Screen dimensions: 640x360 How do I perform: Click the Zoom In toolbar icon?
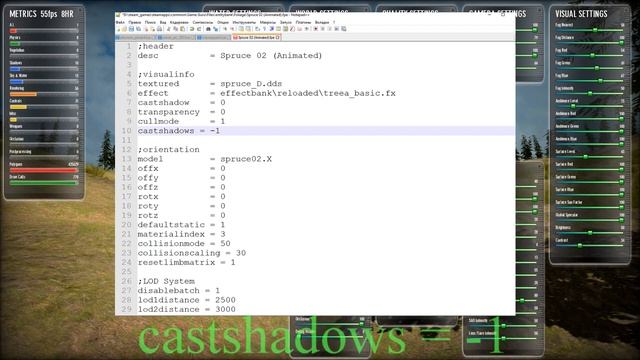(x=225, y=29)
